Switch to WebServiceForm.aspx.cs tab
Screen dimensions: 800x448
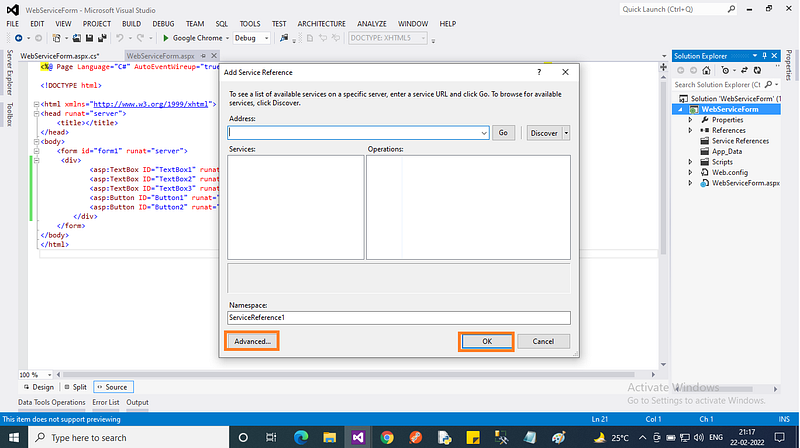pyautogui.click(x=60, y=56)
